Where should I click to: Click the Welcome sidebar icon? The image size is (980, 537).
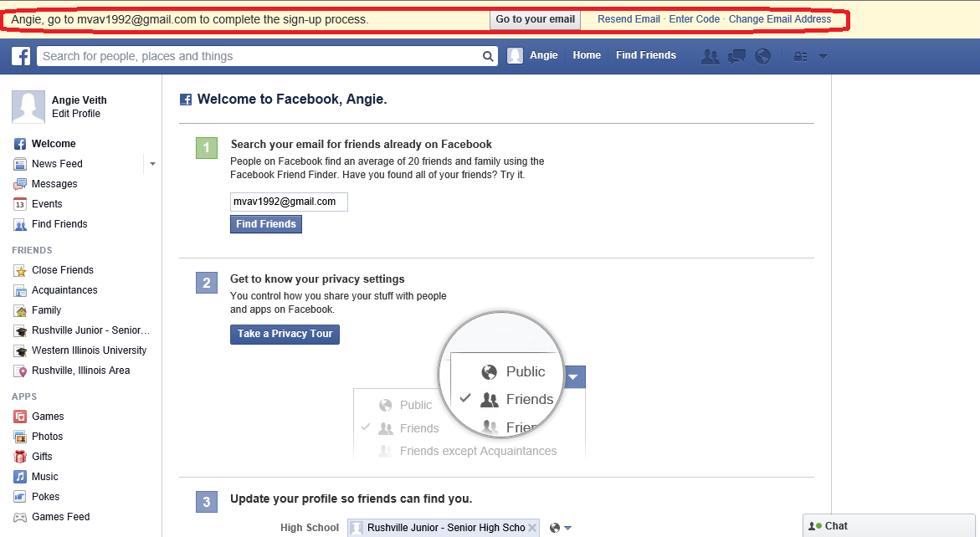[x=20, y=144]
